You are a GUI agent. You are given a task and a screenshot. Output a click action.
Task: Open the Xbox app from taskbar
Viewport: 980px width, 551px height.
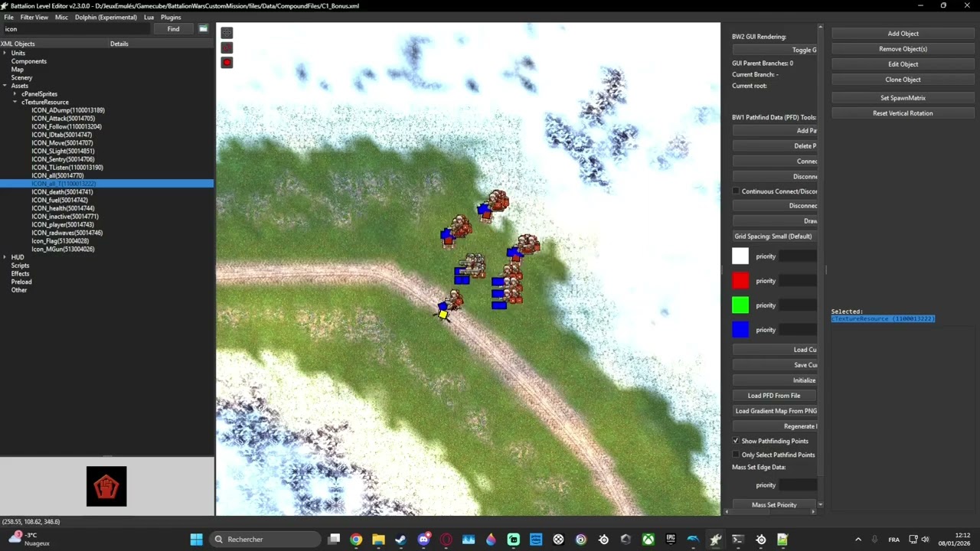click(648, 540)
